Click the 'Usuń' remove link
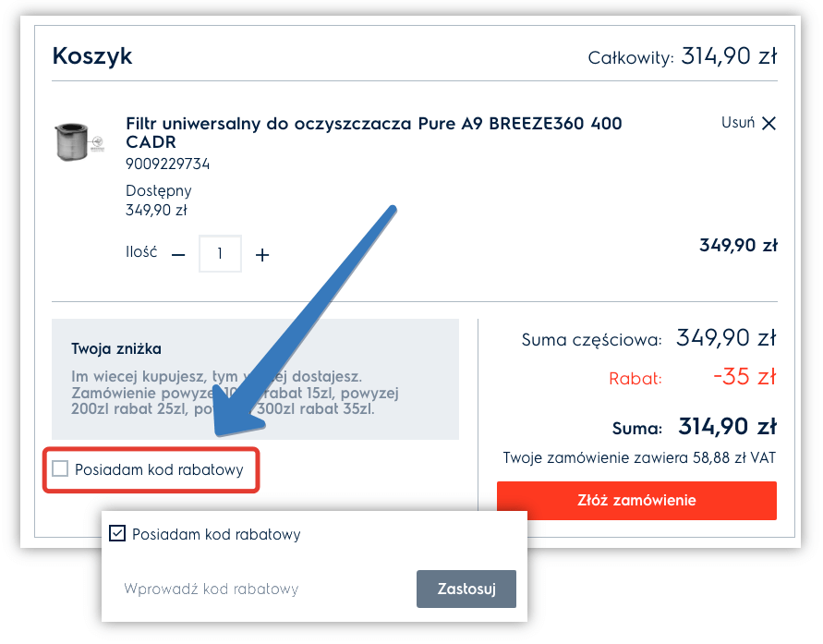Screen dimensions: 823x644 tap(740, 122)
